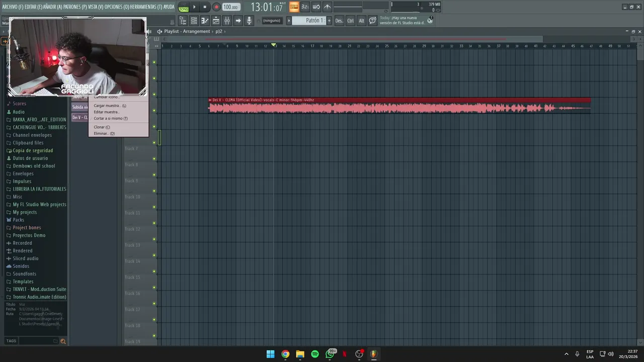The height and width of the screenshot is (362, 644).
Task: Open the HERRAMIENTAS menu
Action: 146,7
